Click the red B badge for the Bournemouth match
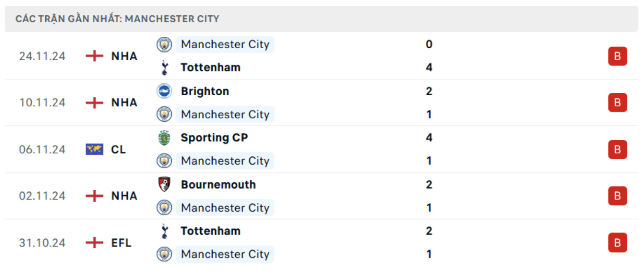644x276 pixels. 618,196
